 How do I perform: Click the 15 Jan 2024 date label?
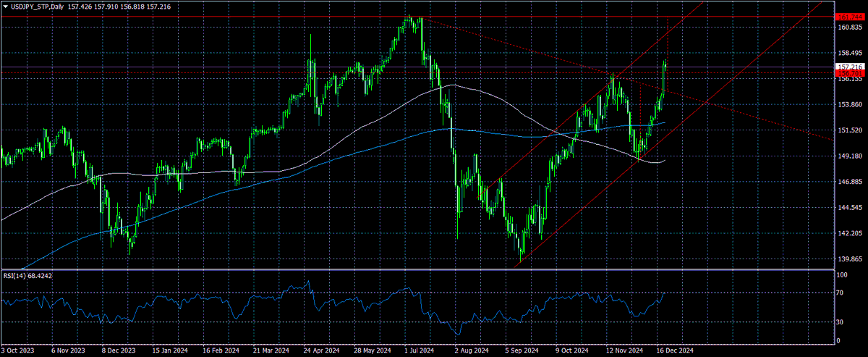170,350
